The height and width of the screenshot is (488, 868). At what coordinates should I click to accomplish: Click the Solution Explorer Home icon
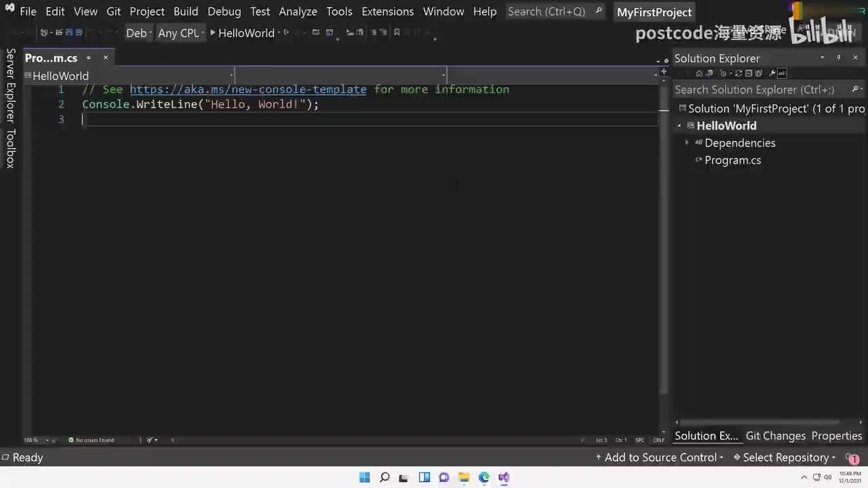(x=699, y=73)
